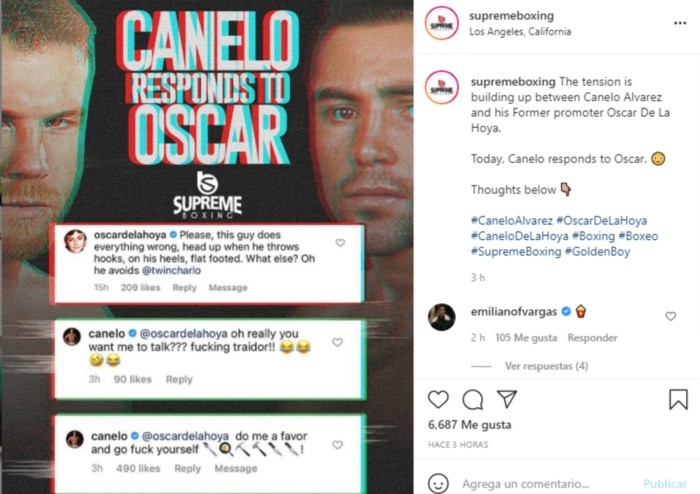
Task: Click supremeboxing profile avatar in header
Action: tap(442, 23)
